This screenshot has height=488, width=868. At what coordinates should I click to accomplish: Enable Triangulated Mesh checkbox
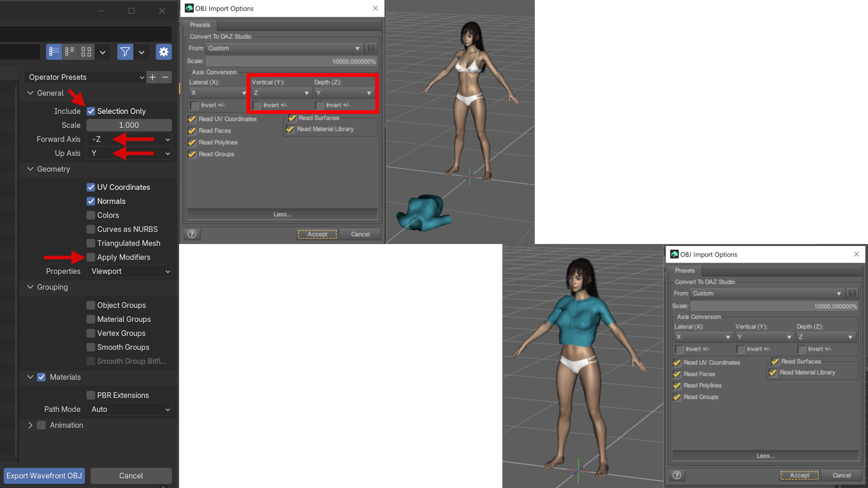click(x=91, y=243)
